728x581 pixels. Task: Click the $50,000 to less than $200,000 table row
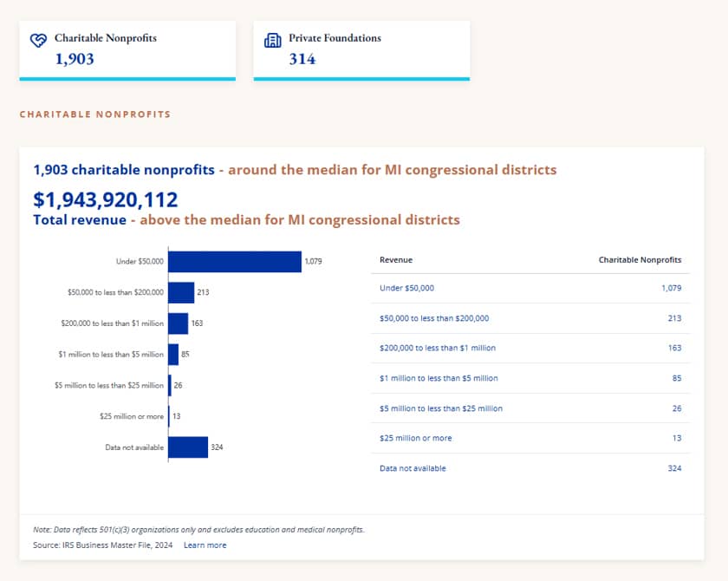(530, 318)
